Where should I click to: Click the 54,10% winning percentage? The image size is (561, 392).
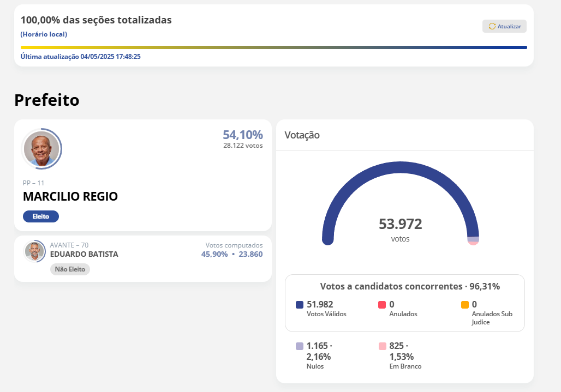coord(242,135)
